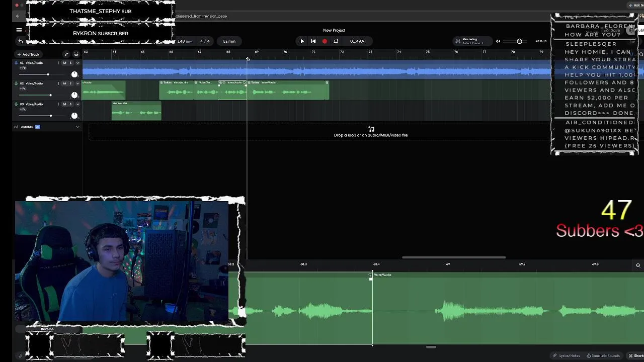644x362 pixels.
Task: Expand the AutoMix section chevron
Action: (77, 127)
